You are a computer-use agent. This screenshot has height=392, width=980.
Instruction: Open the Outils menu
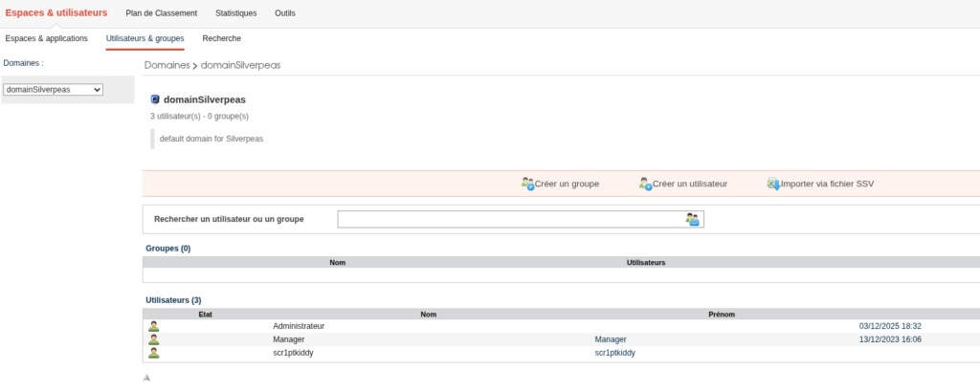point(284,13)
